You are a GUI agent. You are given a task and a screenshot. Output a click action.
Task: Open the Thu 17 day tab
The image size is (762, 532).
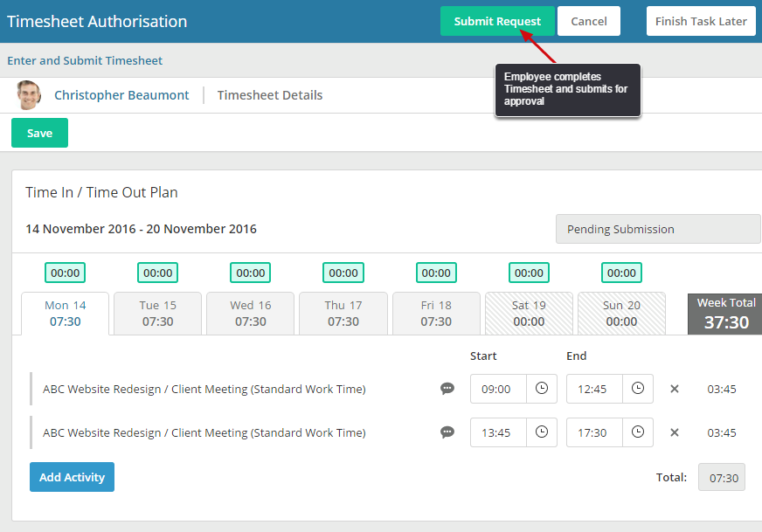[x=343, y=313]
